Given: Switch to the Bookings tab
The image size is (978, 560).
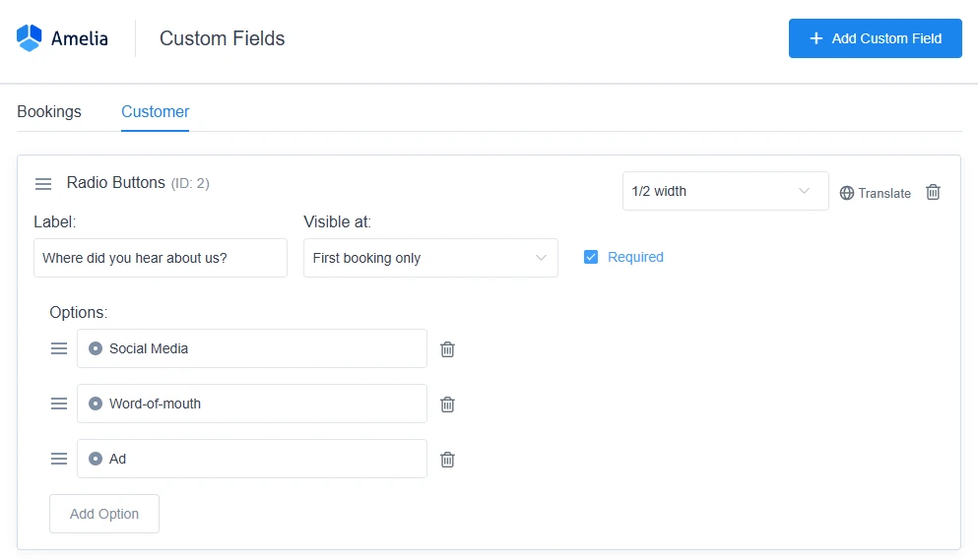Looking at the screenshot, I should (49, 112).
